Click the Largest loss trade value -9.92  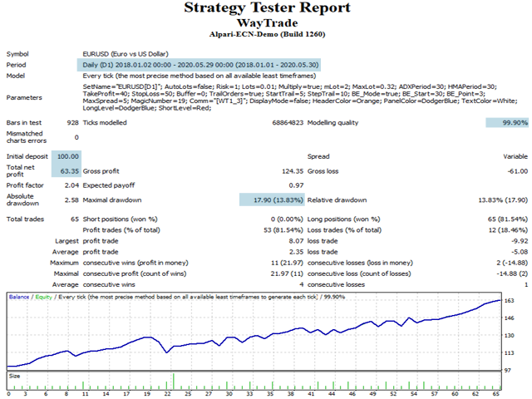[520, 241]
